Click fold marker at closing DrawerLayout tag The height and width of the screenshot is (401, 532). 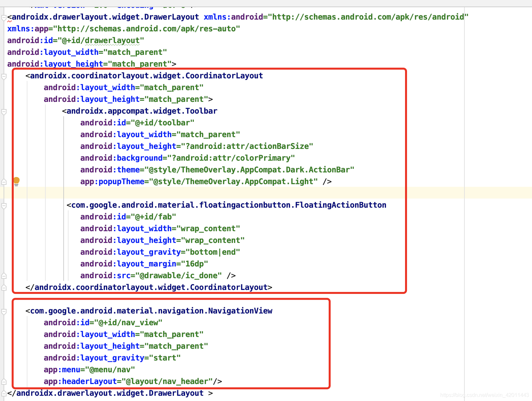tap(4, 393)
